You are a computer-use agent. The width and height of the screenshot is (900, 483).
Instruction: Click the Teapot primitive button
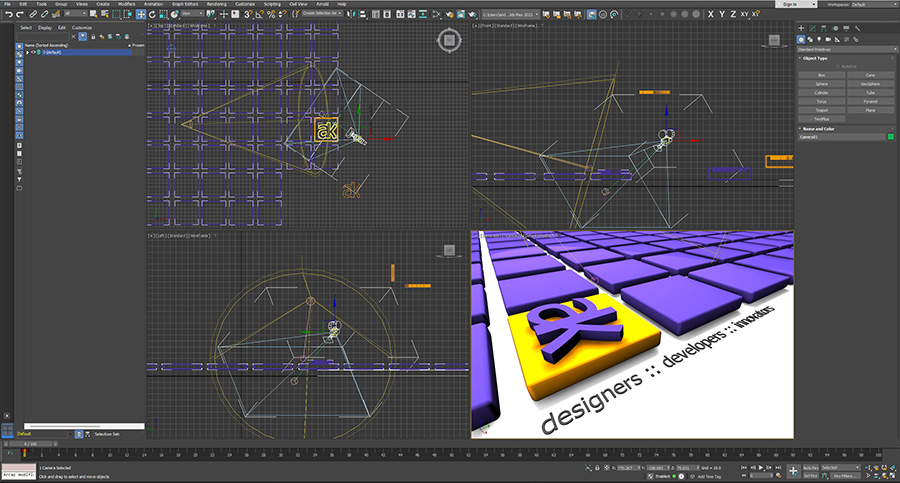821,110
